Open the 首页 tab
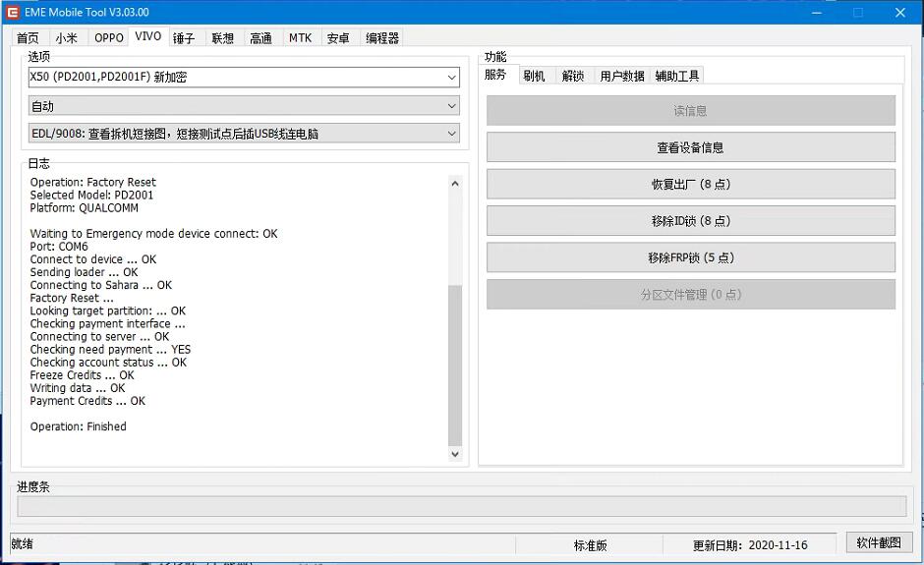Image resolution: width=924 pixels, height=565 pixels. (28, 38)
